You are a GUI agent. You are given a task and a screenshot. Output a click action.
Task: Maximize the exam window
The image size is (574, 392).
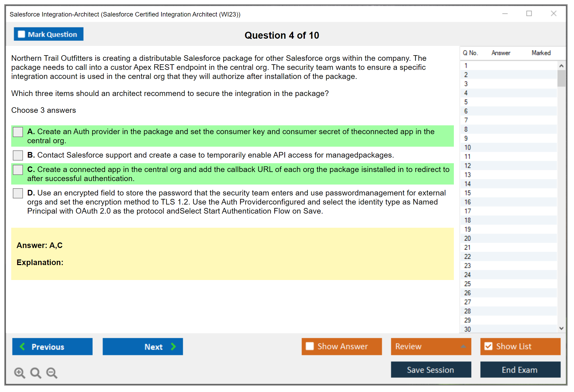[x=529, y=14]
